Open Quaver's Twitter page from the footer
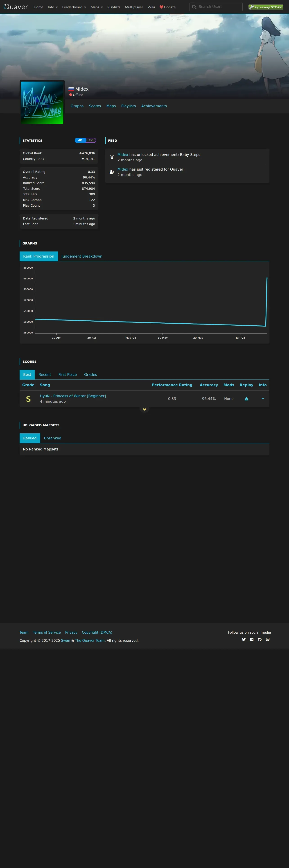This screenshot has height=868, width=289. pos(244,640)
